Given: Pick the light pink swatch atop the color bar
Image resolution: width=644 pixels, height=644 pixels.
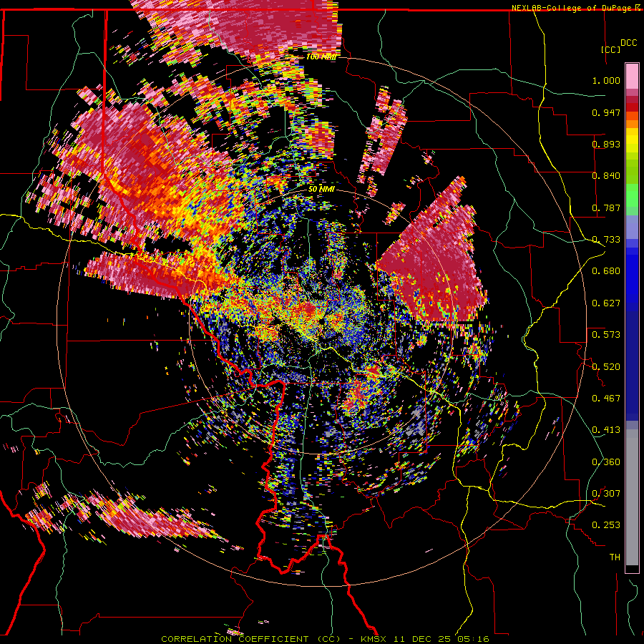Looking at the screenshot, I should (632, 76).
